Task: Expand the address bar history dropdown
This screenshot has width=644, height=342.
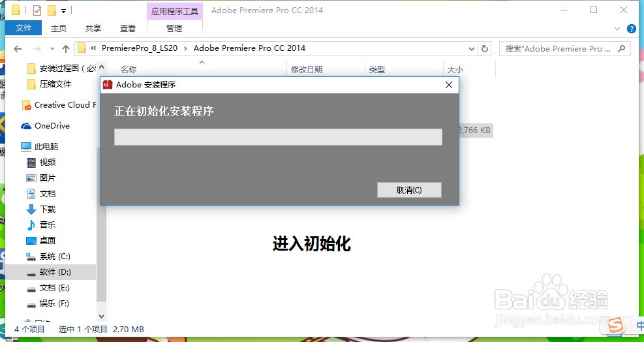Action: 472,49
